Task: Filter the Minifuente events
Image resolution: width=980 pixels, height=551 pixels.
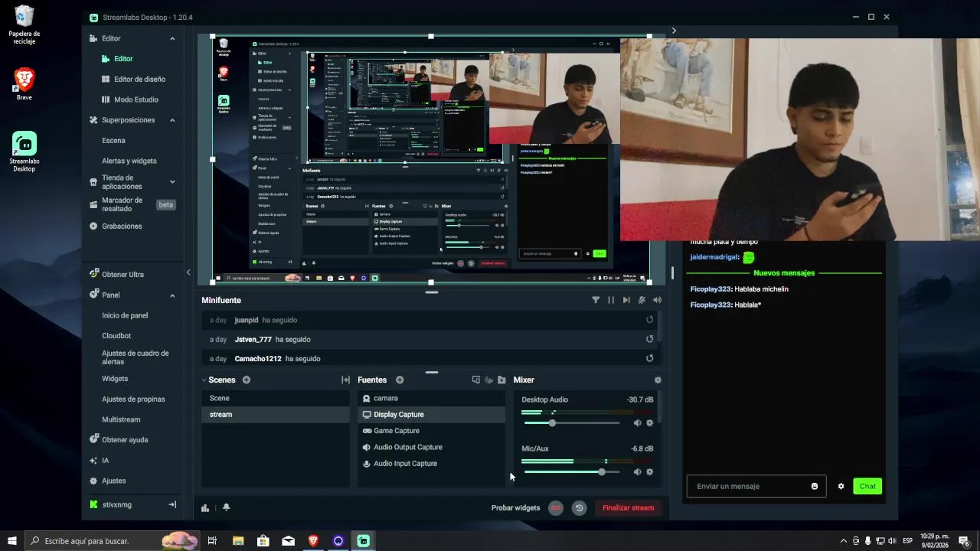Action: pyautogui.click(x=596, y=300)
